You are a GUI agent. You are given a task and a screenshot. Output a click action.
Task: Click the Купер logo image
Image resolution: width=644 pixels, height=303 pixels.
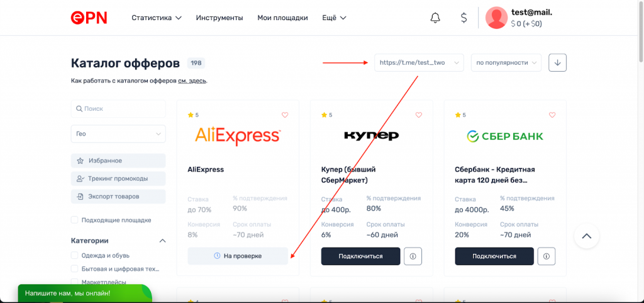(371, 135)
